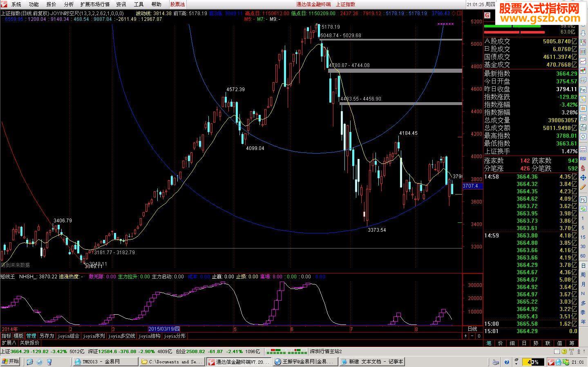Select the joyin多空线 template tab
The image size is (588, 367).
[122, 336]
